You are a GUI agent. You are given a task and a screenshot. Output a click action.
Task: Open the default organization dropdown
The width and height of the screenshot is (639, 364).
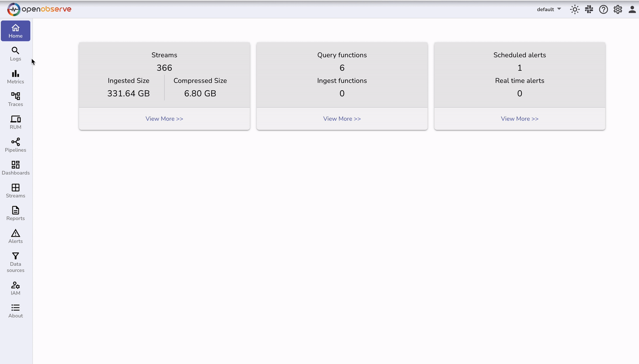coord(549,9)
